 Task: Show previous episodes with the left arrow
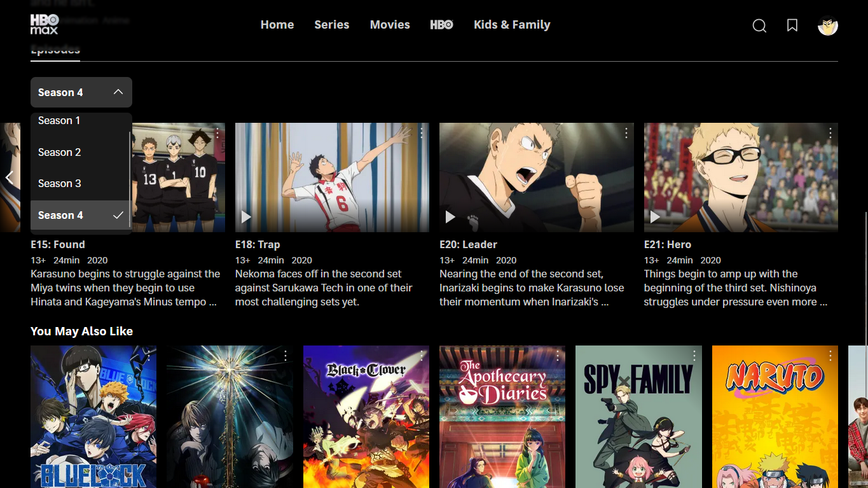click(x=10, y=178)
